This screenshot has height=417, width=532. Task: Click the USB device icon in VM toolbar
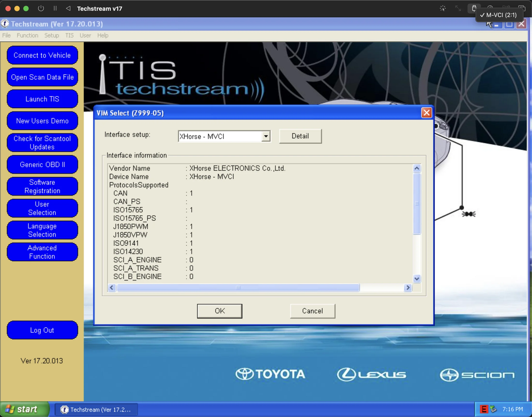(x=474, y=8)
